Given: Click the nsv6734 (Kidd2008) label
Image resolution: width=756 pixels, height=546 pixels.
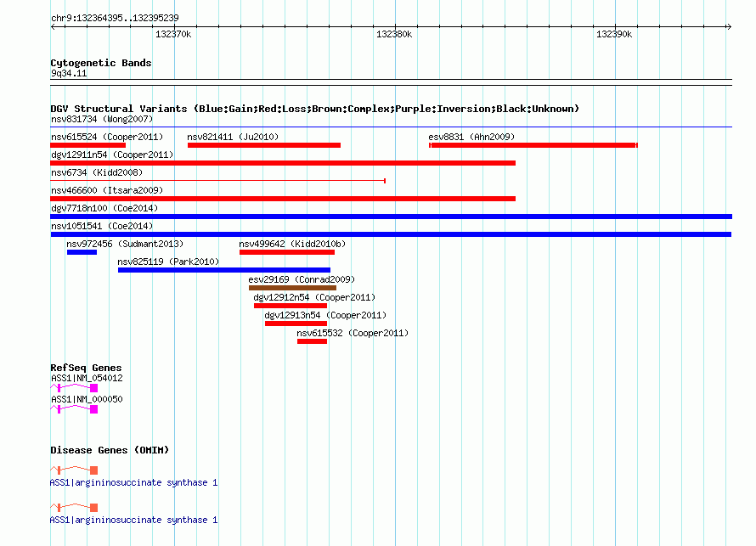Looking at the screenshot, I should click(97, 172).
